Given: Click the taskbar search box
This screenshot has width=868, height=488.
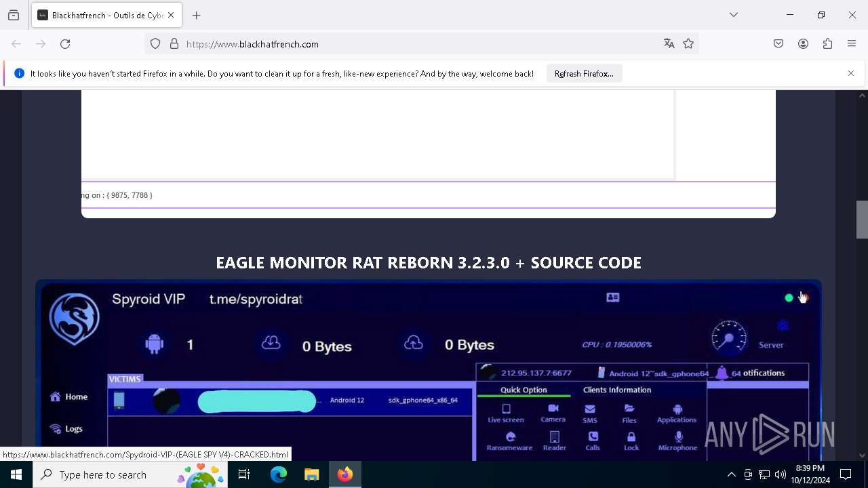Looking at the screenshot, I should pos(130,474).
